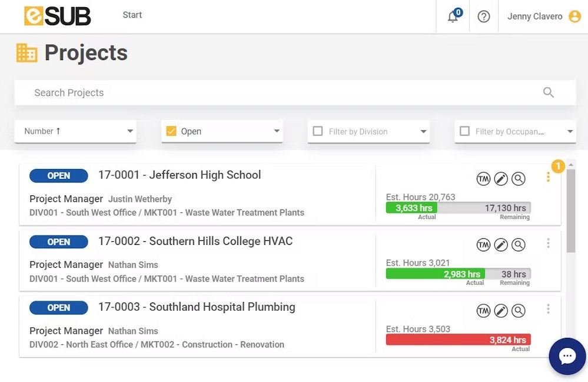
Task: Expand the Filter by Division dropdown arrow
Action: 423,131
